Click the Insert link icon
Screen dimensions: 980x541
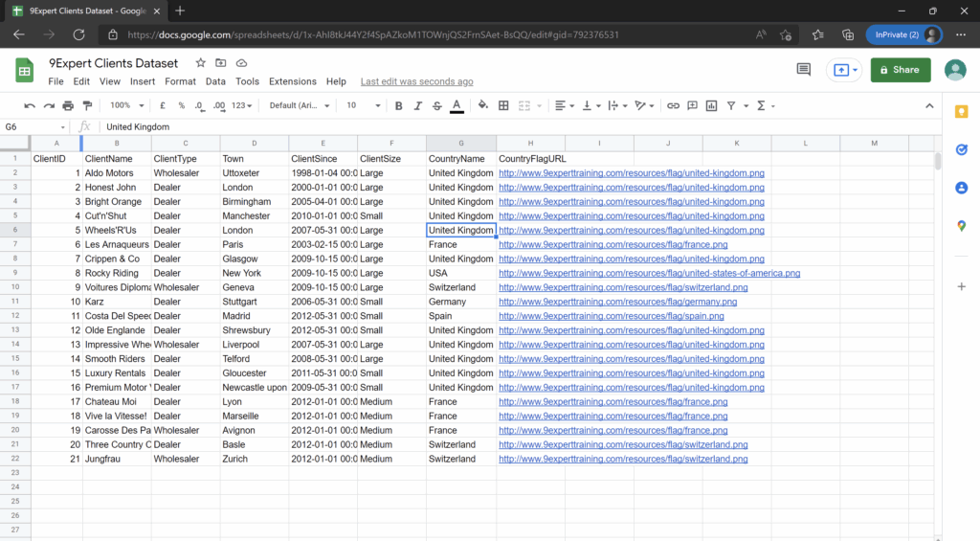click(673, 105)
